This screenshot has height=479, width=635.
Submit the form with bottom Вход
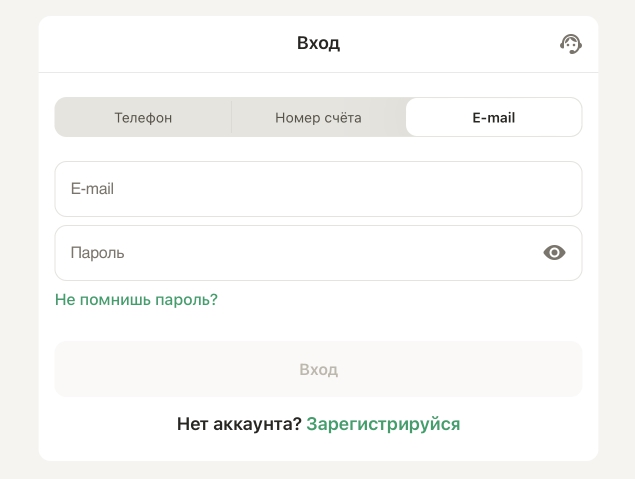click(x=318, y=370)
